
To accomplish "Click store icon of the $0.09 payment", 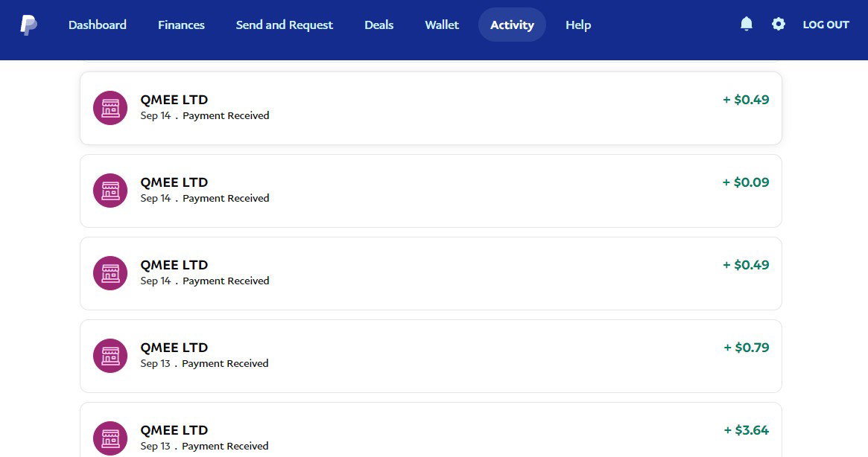I will (110, 191).
